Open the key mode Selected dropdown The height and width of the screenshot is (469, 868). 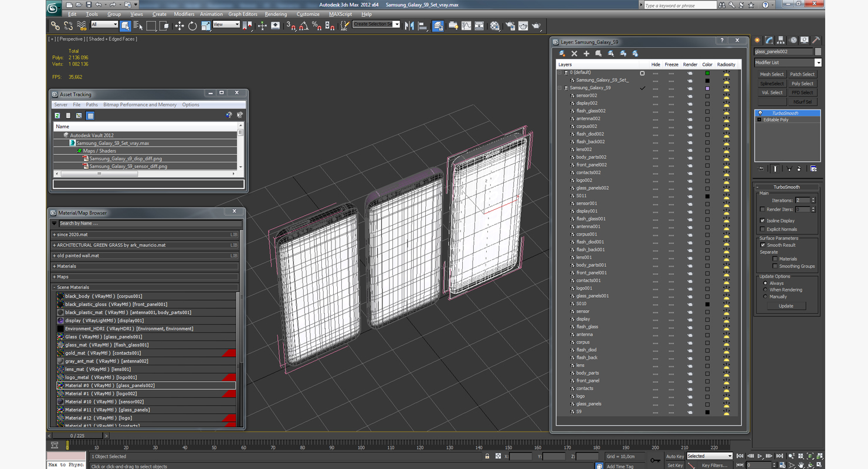pyautogui.click(x=710, y=456)
